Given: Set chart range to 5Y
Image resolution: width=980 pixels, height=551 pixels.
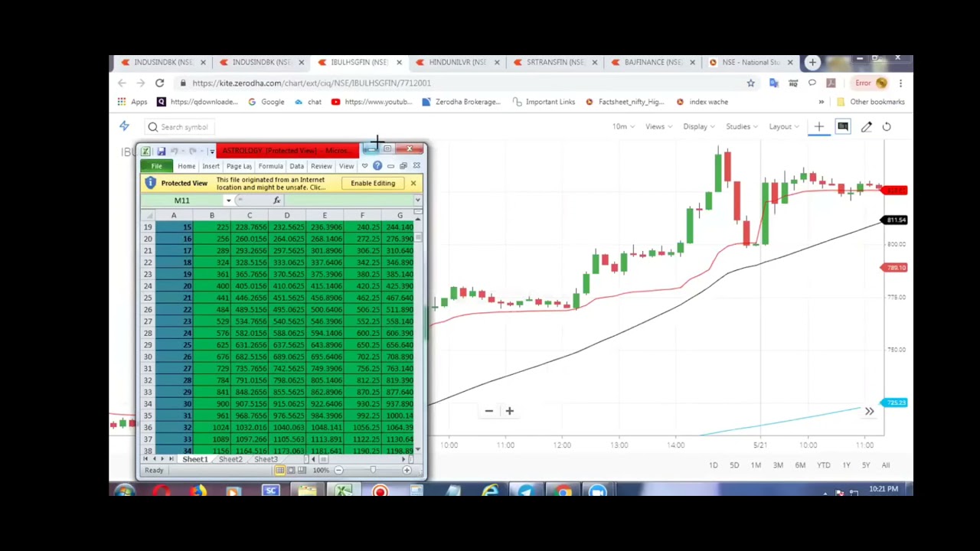Looking at the screenshot, I should [x=866, y=465].
